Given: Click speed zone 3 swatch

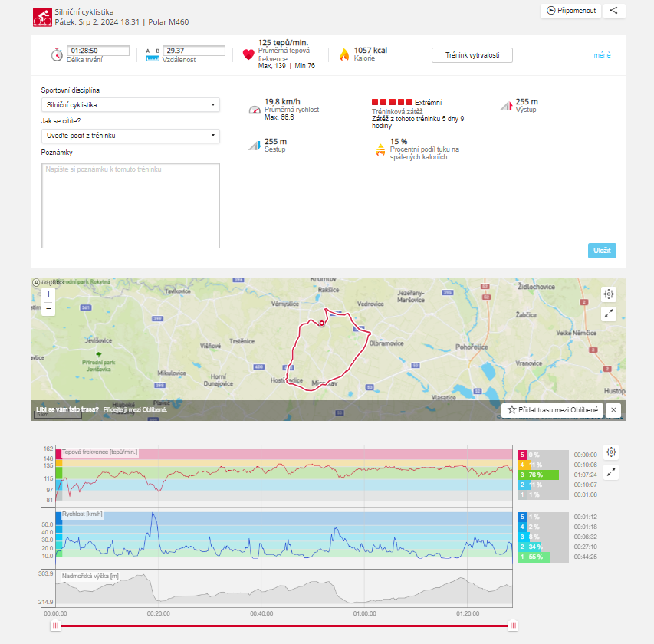Looking at the screenshot, I should point(522,537).
